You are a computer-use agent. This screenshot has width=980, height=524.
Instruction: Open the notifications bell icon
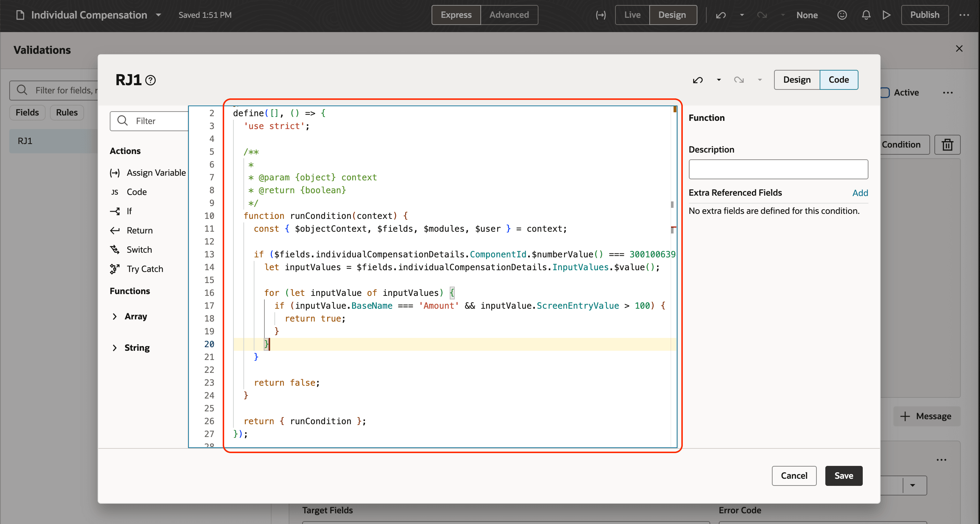(866, 15)
